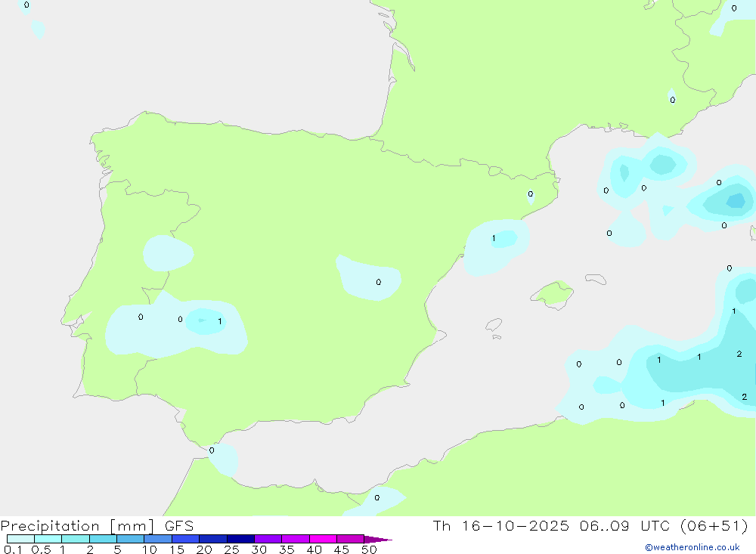Click the legend value '45'
756x554 pixels.
[x=342, y=549]
